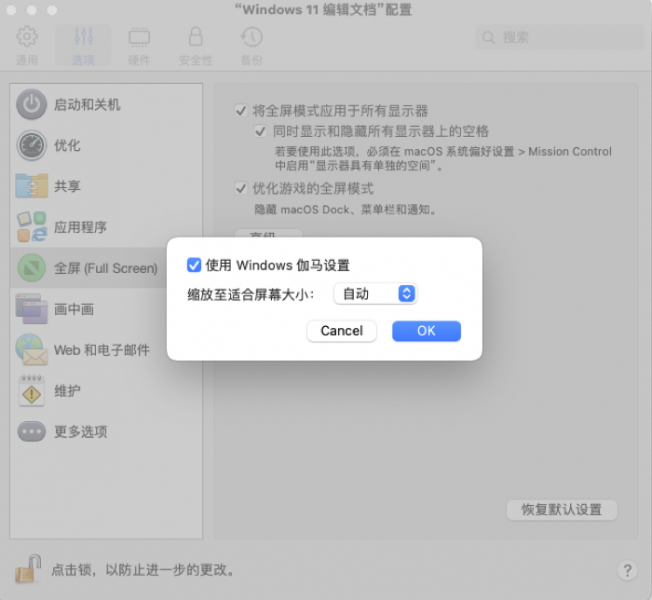Open the 硬件 hardware tab
652x600 pixels.
coord(139,45)
